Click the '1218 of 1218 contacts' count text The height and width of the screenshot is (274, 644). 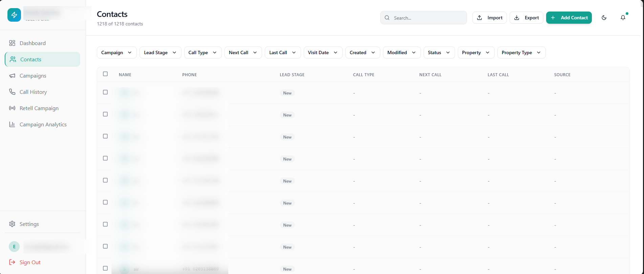tap(120, 24)
